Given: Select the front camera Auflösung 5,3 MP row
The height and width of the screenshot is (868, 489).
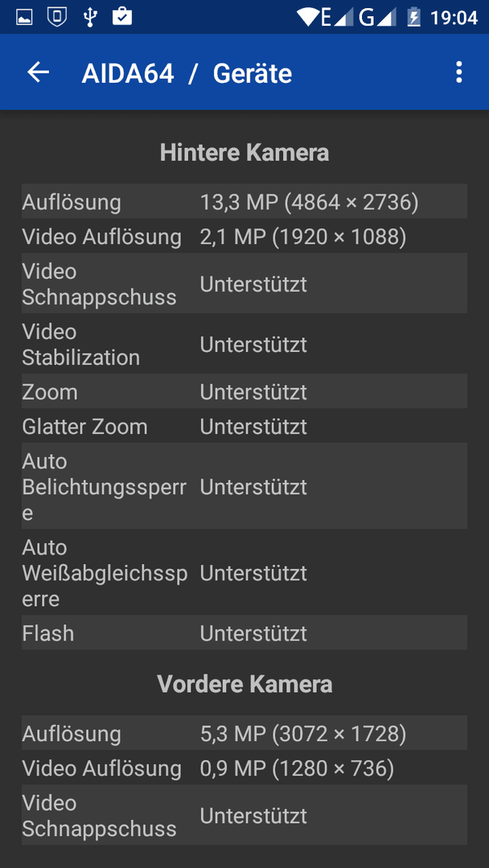Looking at the screenshot, I should (x=244, y=734).
